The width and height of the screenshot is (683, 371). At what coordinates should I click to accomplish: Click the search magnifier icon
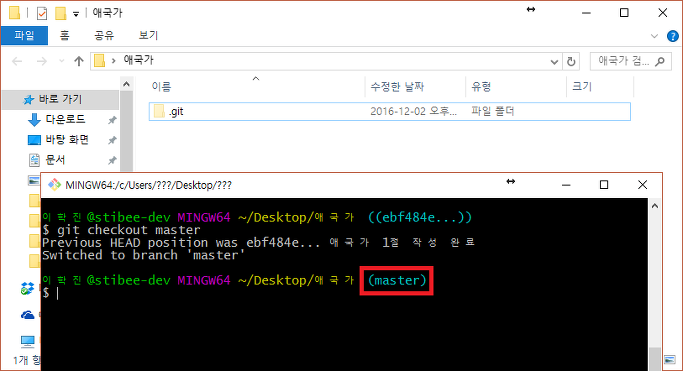point(660,61)
